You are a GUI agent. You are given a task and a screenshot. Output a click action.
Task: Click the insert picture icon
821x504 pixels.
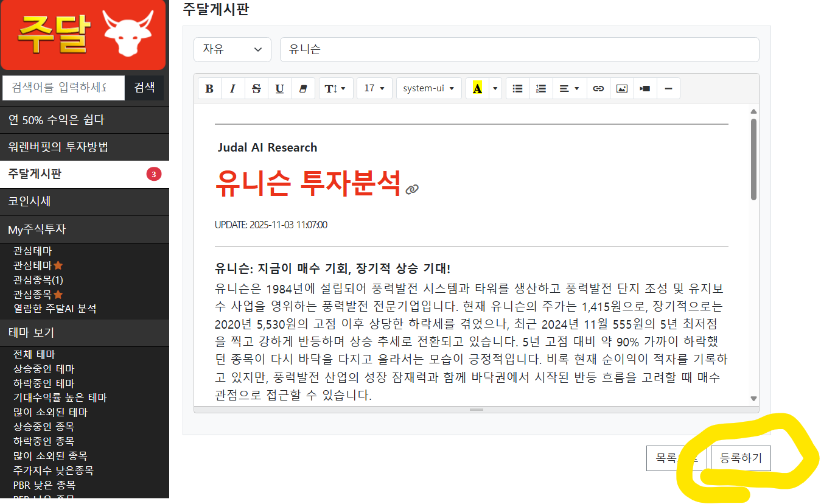pyautogui.click(x=621, y=89)
